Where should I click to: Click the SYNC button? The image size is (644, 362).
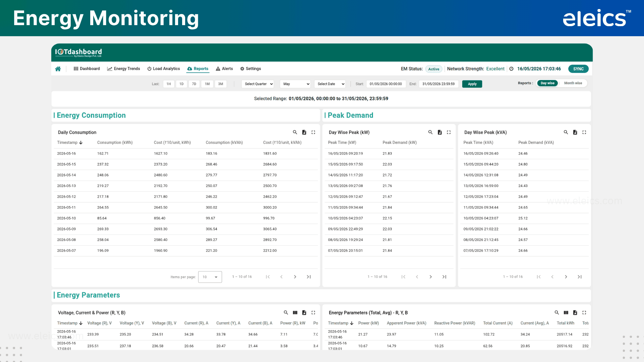[578, 69]
